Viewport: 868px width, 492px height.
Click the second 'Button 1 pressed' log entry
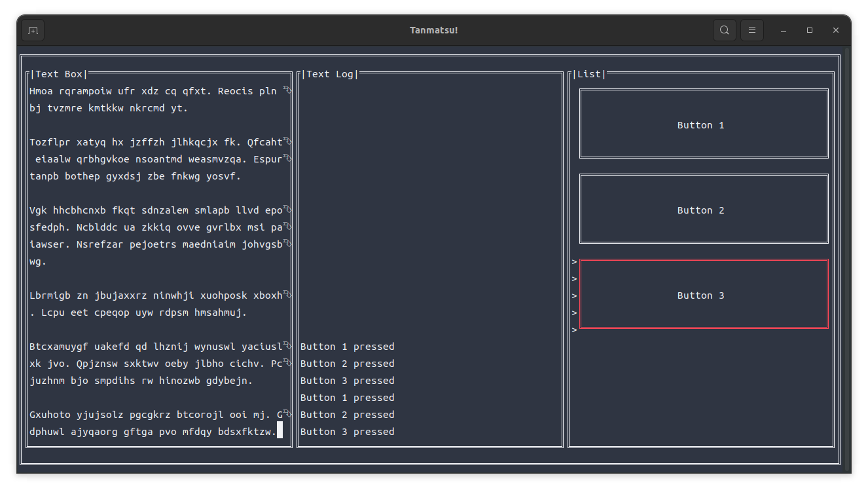(348, 398)
